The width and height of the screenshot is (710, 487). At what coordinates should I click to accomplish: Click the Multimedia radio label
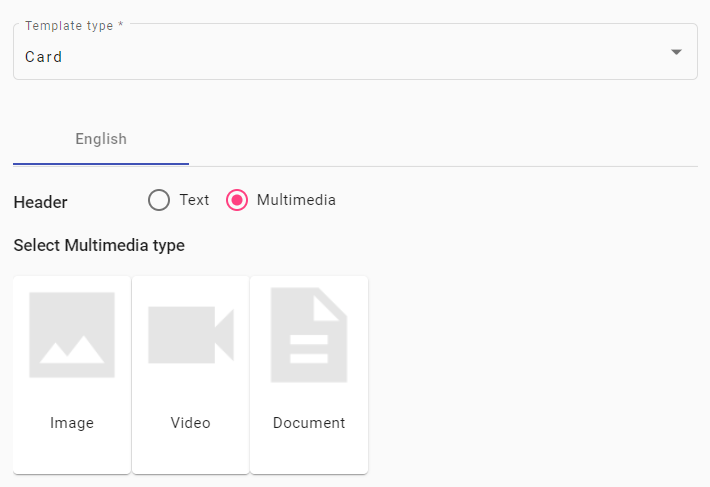click(296, 200)
